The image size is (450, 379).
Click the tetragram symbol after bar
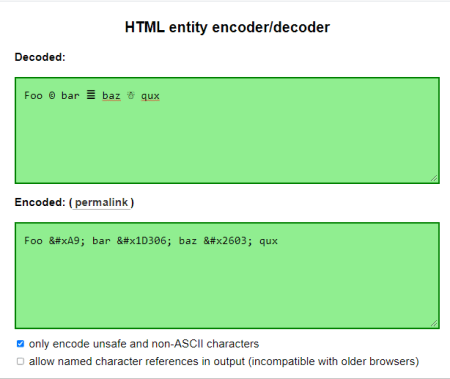tap(91, 95)
